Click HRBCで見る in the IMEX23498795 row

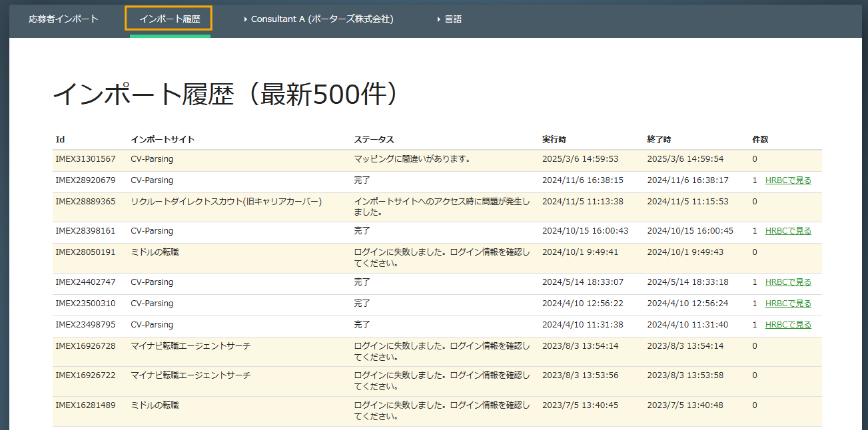(x=788, y=325)
